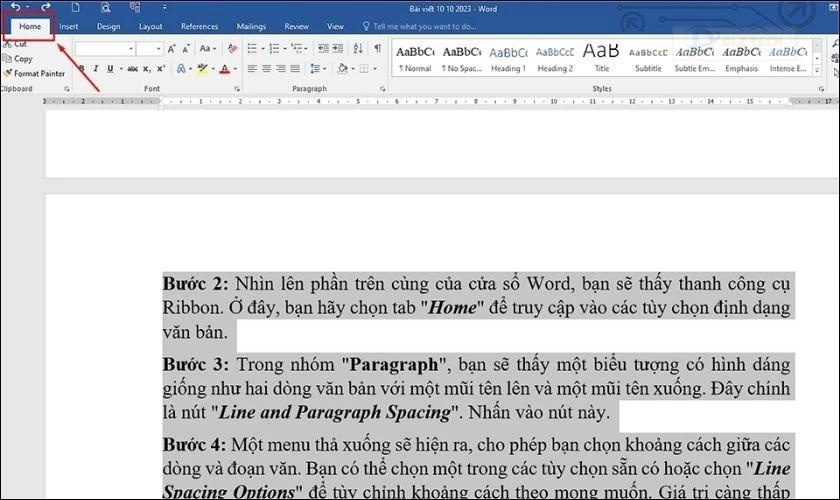Open the font size dropdown

(x=159, y=49)
